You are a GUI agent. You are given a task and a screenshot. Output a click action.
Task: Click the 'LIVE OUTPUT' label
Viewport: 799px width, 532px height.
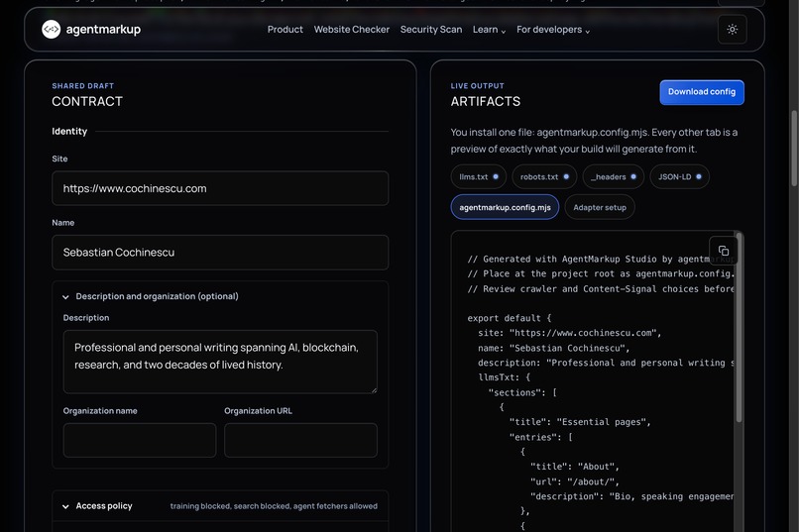tap(478, 86)
